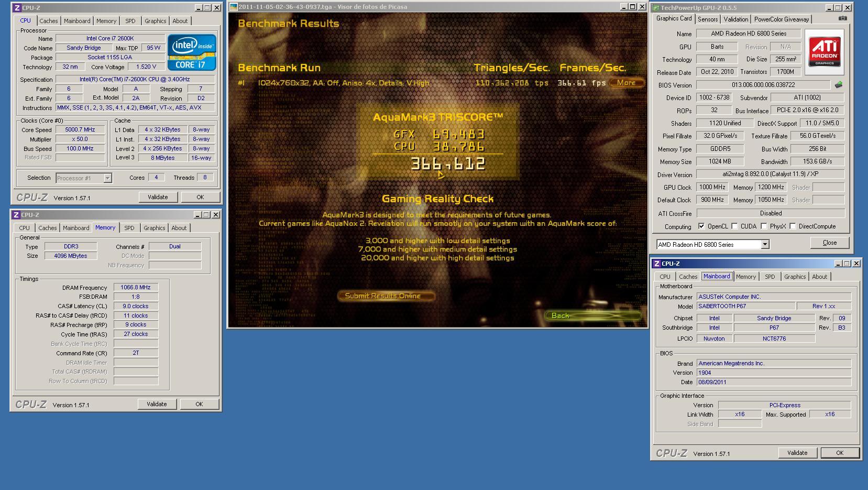Open the Processor #1 selection dropdown
The image size is (868, 490).
pyautogui.click(x=107, y=178)
